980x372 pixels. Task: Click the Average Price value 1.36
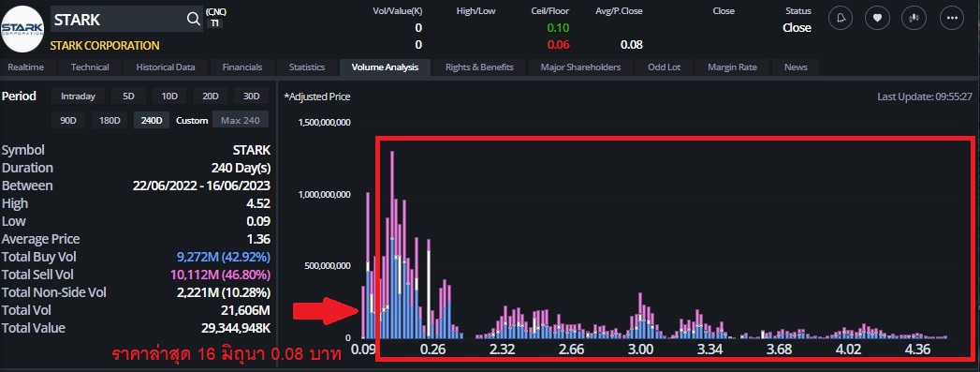coord(259,239)
